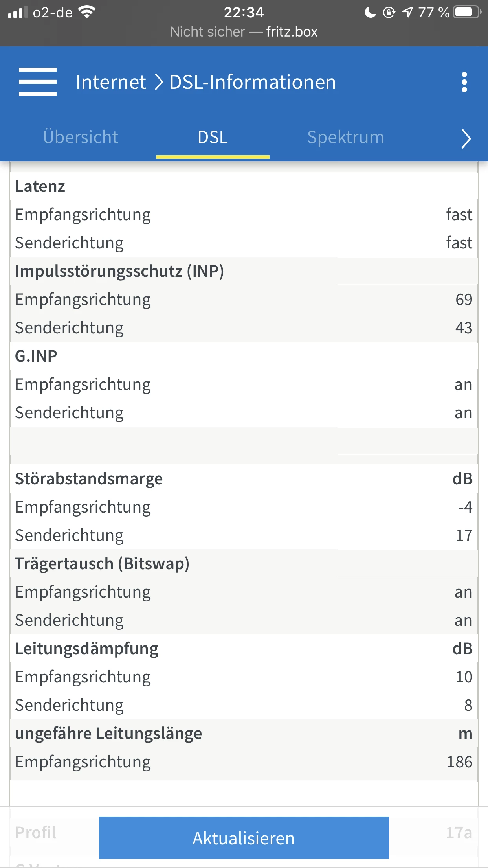Tap the fritz.box address bar
This screenshot has height=868, width=488.
pos(244,32)
